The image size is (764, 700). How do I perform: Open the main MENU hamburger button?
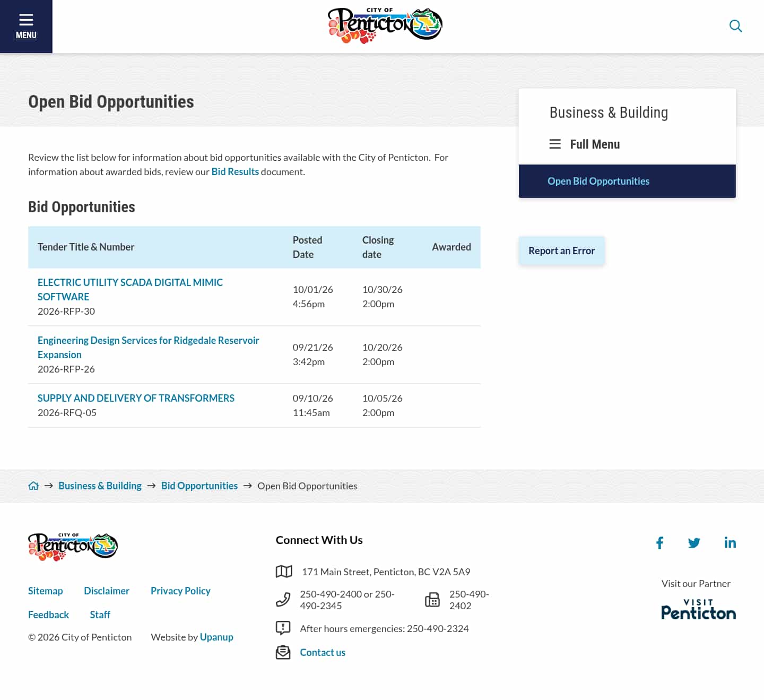26,27
